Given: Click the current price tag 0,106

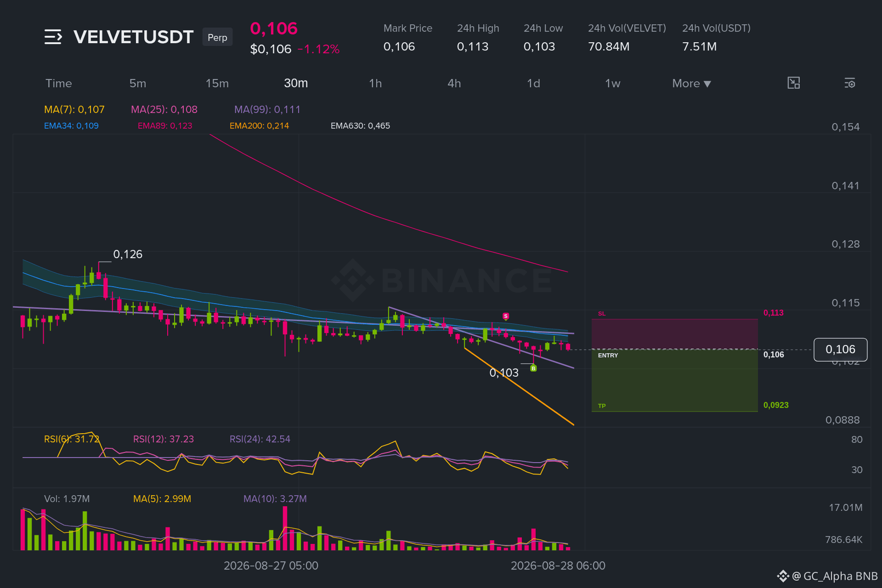Looking at the screenshot, I should [841, 350].
